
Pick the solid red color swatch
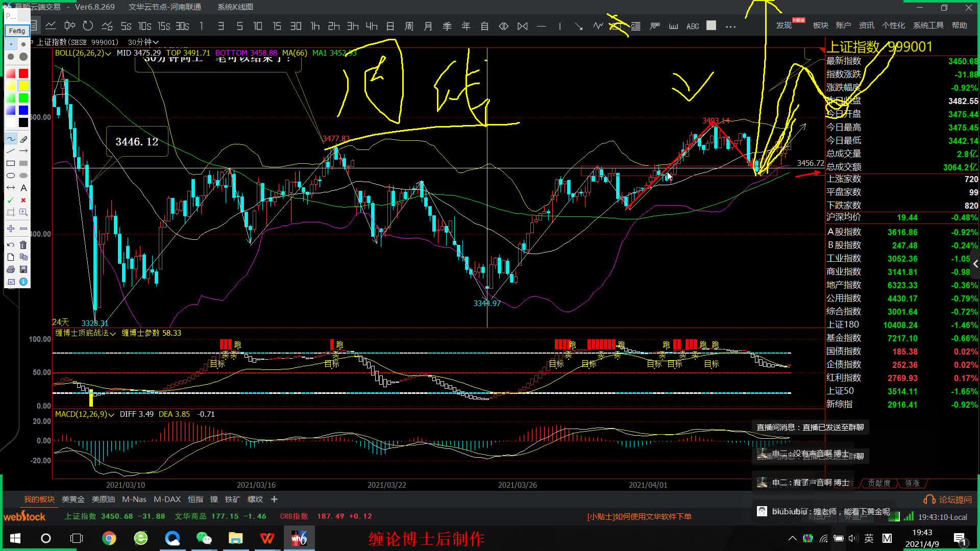click(x=23, y=73)
